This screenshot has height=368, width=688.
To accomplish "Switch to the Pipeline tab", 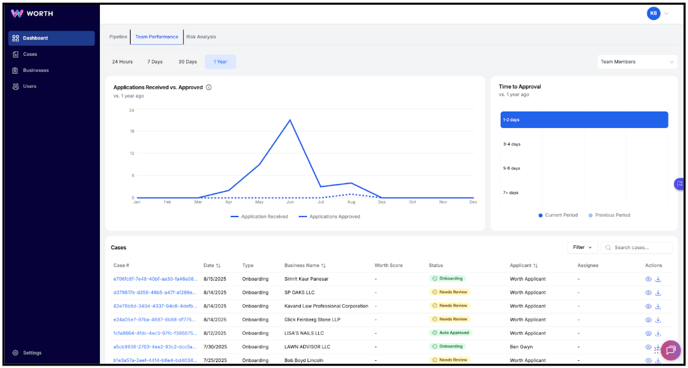I will pyautogui.click(x=118, y=37).
